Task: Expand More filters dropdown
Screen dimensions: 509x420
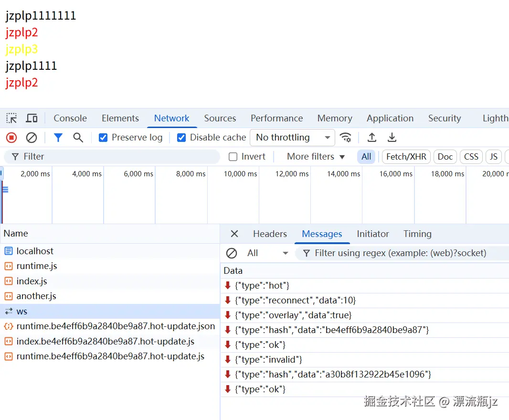Action: tap(316, 157)
